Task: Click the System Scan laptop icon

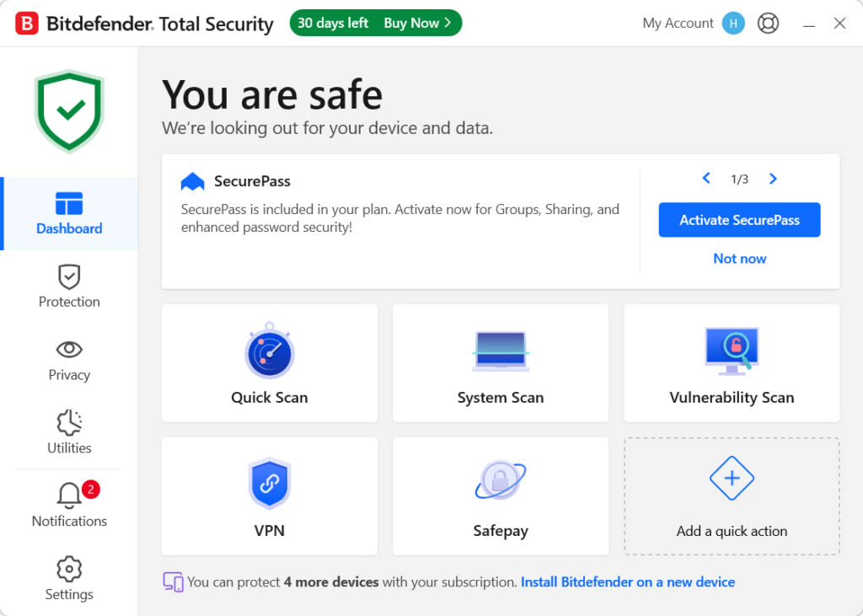Action: coord(501,351)
